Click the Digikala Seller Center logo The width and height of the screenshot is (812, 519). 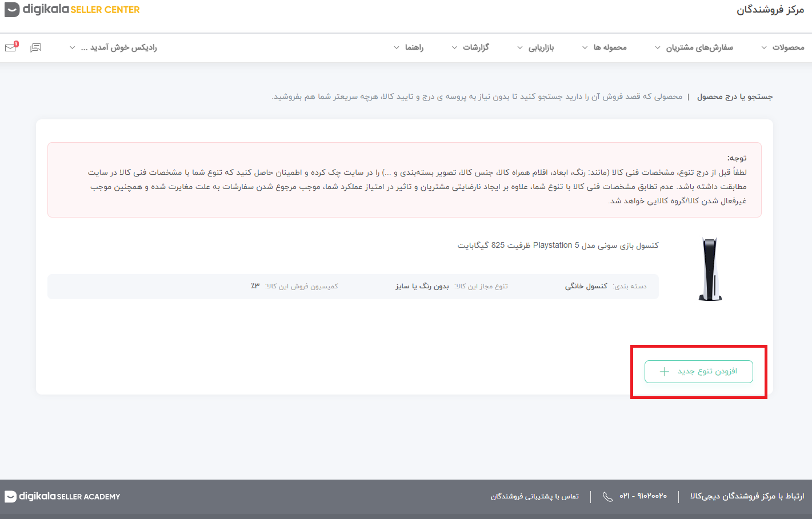coord(72,10)
